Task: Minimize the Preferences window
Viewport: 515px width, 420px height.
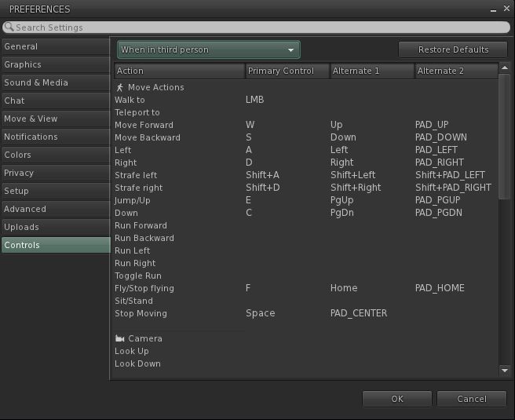Action: [x=492, y=9]
